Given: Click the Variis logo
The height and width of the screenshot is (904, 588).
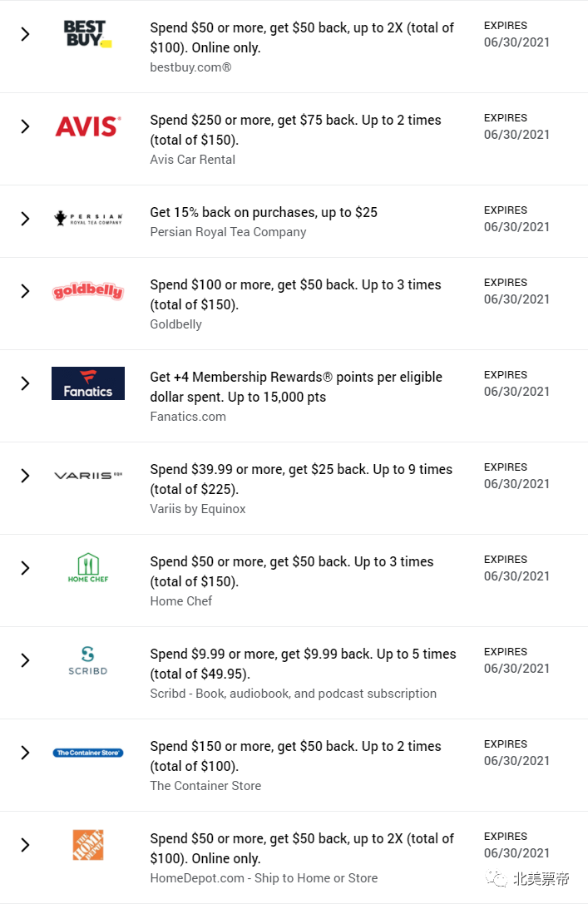Looking at the screenshot, I should pyautogui.click(x=87, y=476).
